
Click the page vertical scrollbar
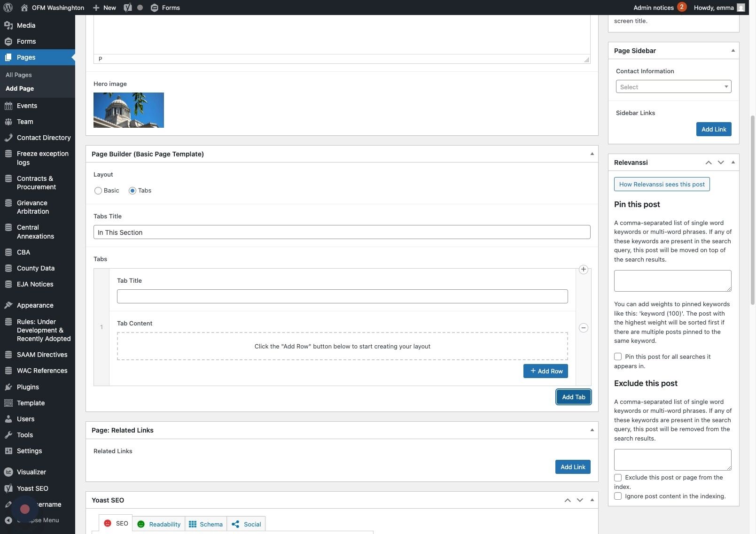click(753, 210)
